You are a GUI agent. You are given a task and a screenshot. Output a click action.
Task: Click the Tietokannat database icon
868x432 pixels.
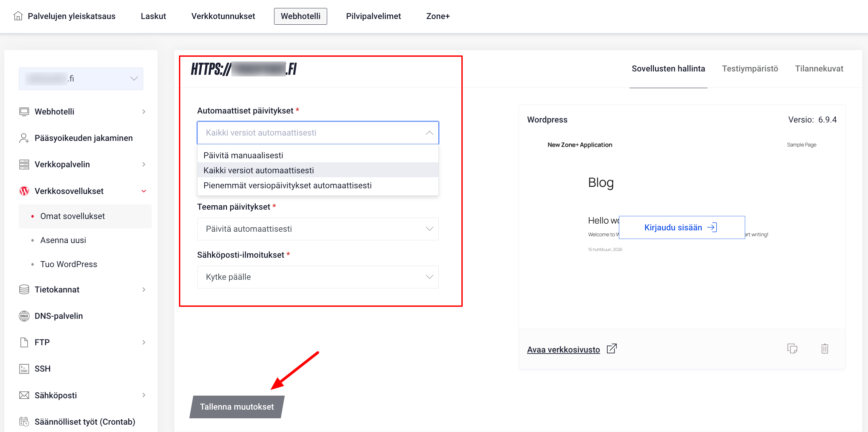click(24, 289)
